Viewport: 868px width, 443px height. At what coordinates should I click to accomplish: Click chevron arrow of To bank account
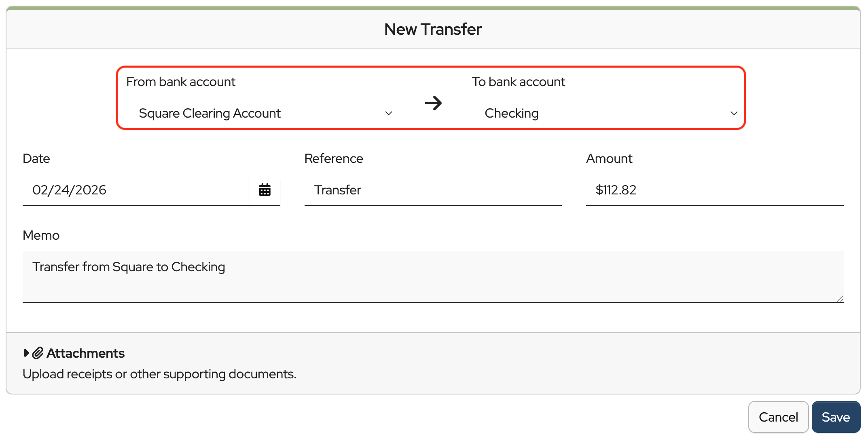point(734,113)
